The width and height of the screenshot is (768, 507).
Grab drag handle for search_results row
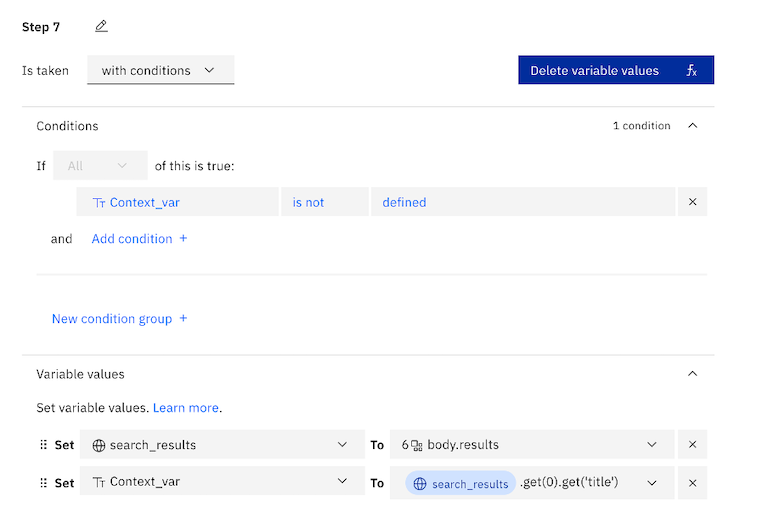pyautogui.click(x=44, y=444)
